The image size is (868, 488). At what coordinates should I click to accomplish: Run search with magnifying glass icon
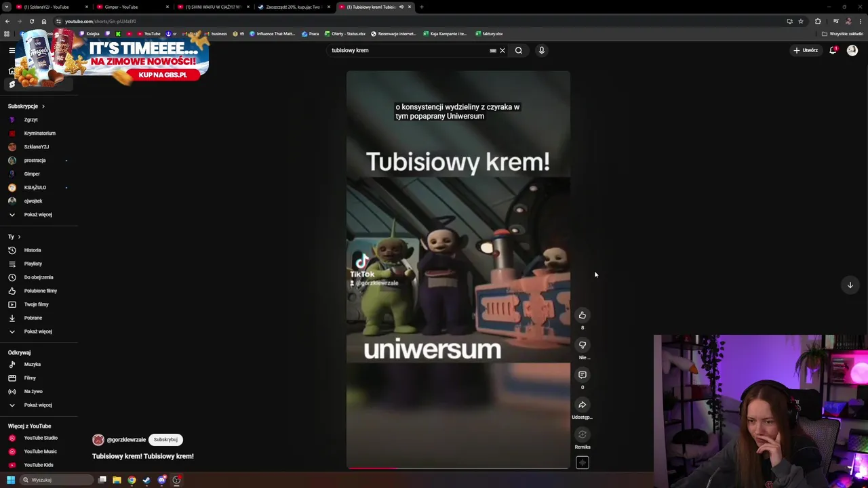point(518,50)
